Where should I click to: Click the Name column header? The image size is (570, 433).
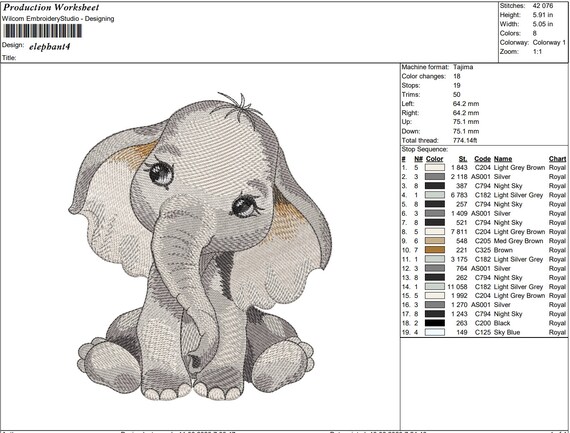point(503,159)
